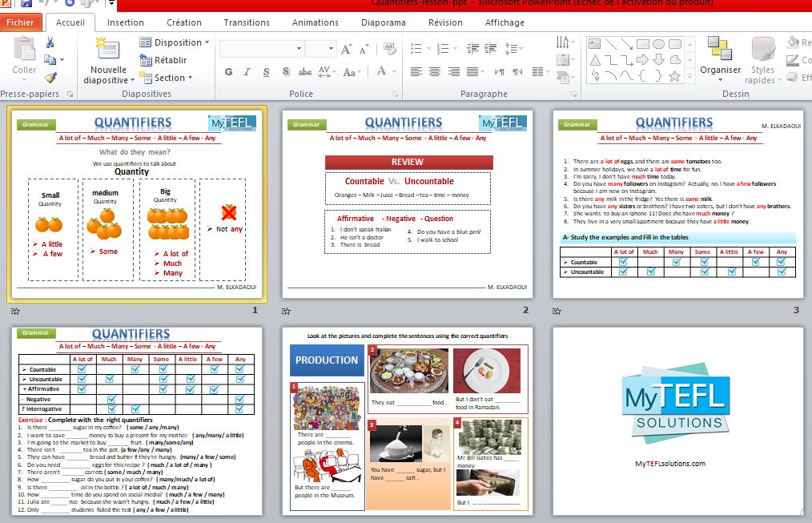Viewport: 812px width, 523px height.
Task: Increase the font size using the grow-font icon
Action: 345,49
